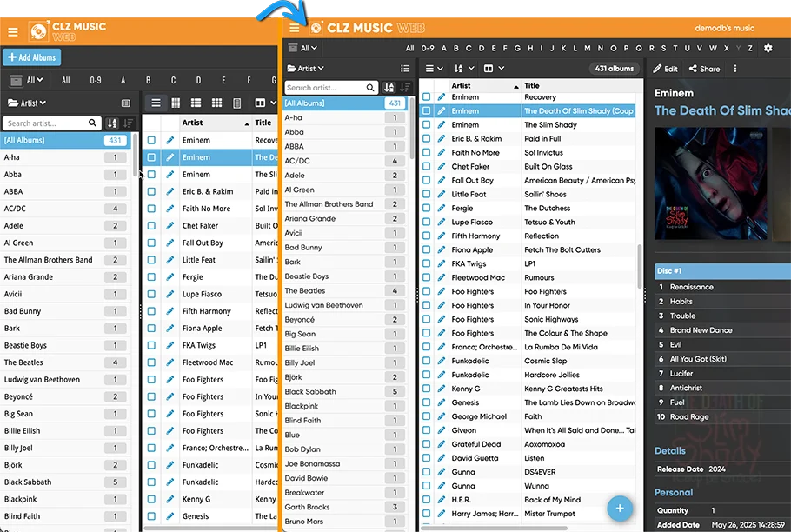Open Slim Shady album cover thumbnail

710,183
